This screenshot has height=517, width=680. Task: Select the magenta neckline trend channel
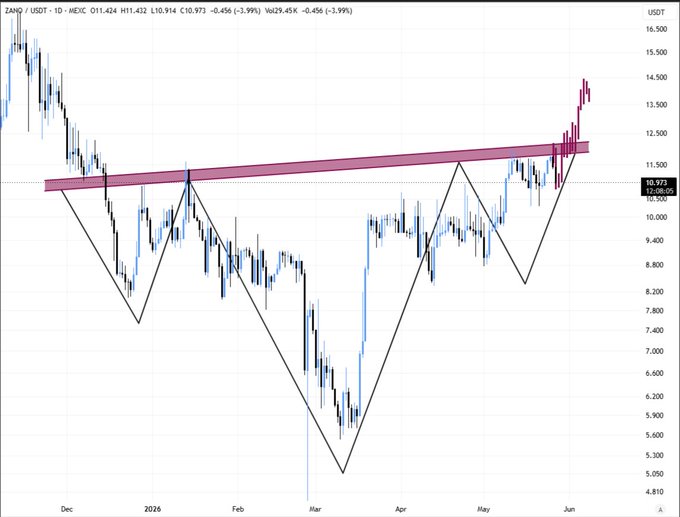tap(317, 166)
